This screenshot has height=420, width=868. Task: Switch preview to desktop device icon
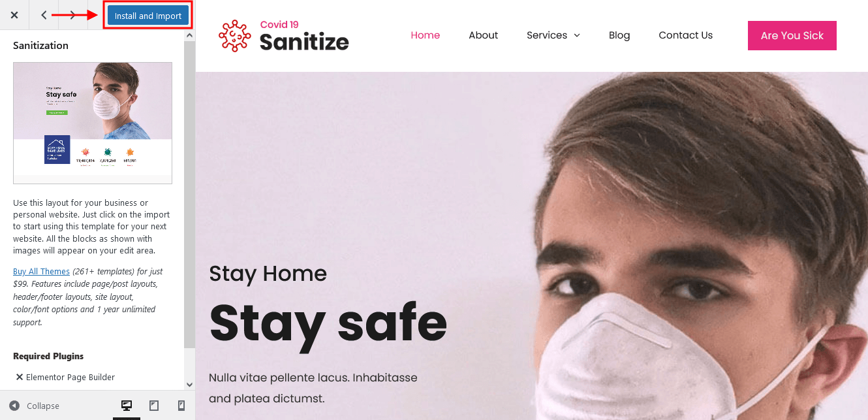point(127,406)
